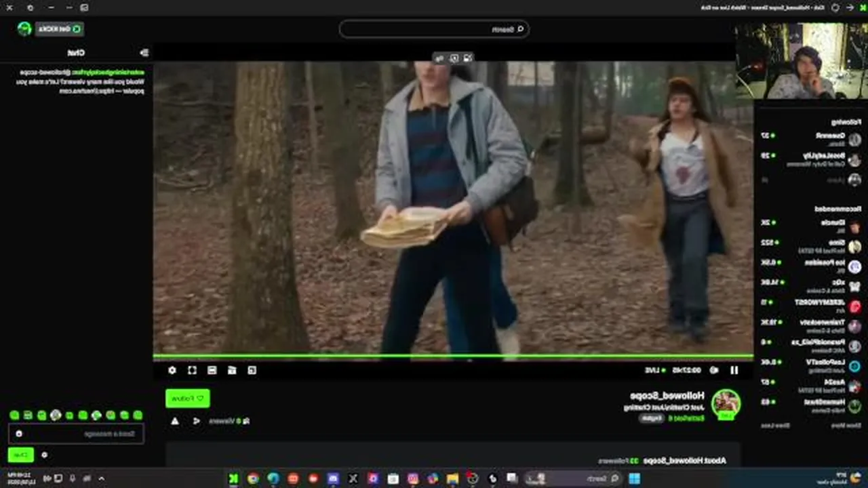868x488 pixels.
Task: Open the X app from the taskbar
Action: click(x=353, y=479)
